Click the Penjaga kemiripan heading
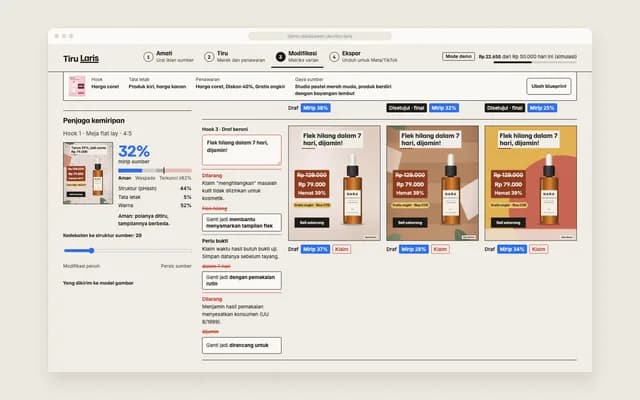 (94, 120)
